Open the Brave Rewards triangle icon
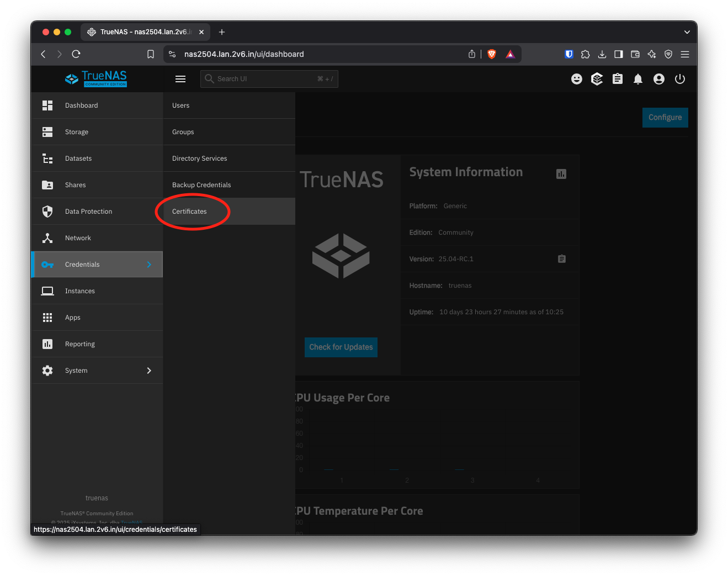The height and width of the screenshot is (576, 728). coord(510,54)
